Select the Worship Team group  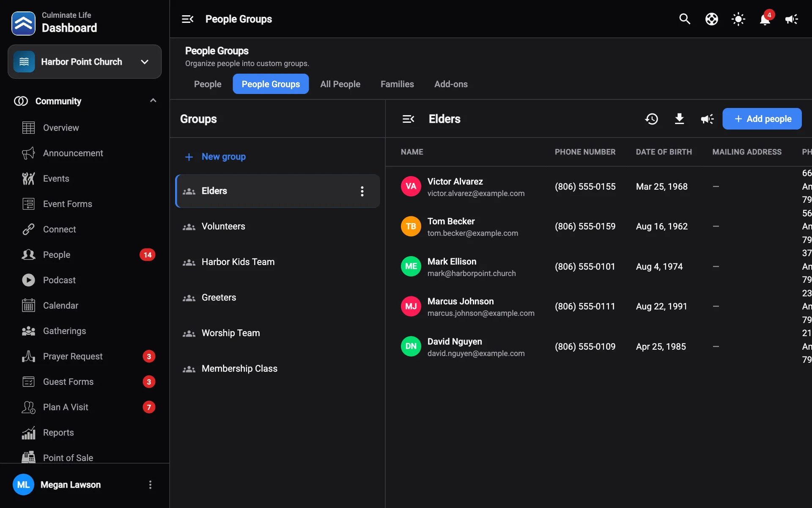(x=277, y=333)
